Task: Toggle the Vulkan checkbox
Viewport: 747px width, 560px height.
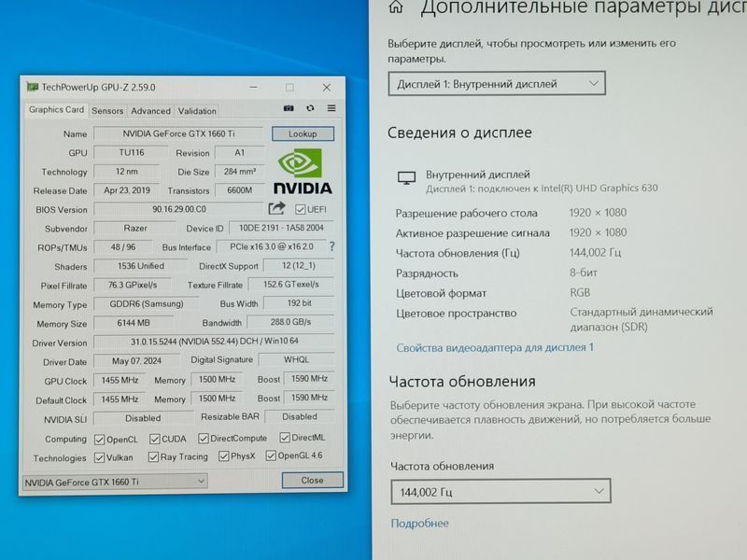Action: 99,457
